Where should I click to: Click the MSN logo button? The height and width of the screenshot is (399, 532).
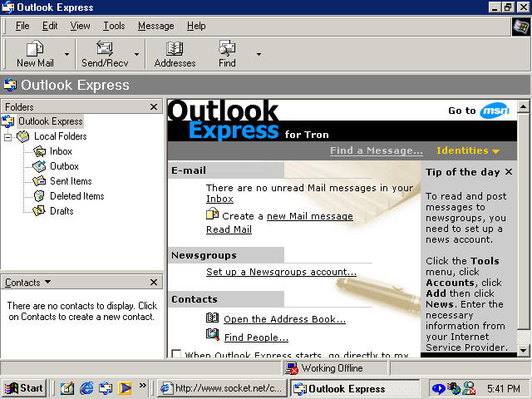pyautogui.click(x=495, y=111)
